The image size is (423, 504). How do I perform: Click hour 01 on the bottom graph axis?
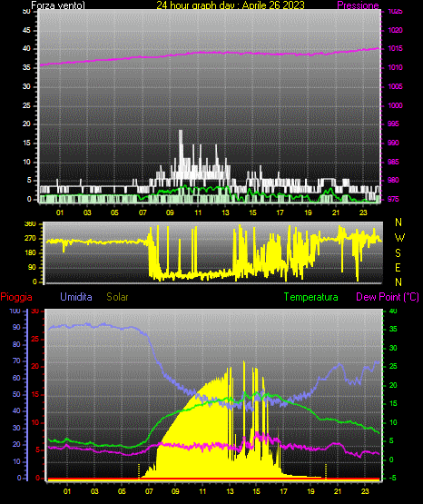pyautogui.click(x=67, y=491)
